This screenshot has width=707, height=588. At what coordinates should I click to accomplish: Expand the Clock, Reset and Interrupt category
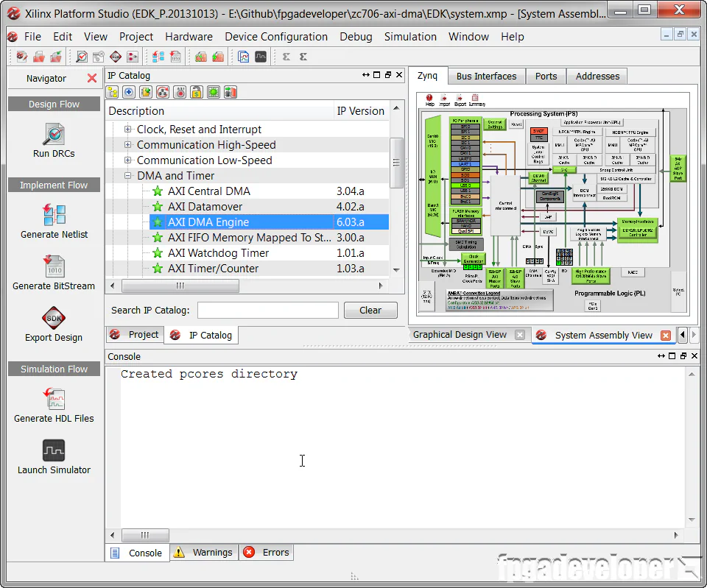tap(128, 130)
